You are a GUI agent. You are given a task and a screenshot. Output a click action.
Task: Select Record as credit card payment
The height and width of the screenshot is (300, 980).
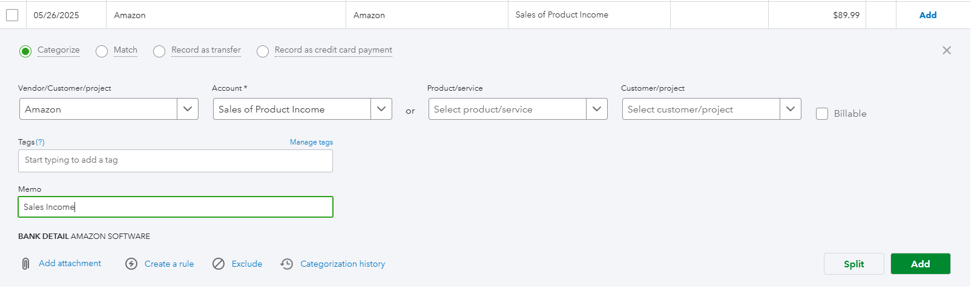(x=263, y=51)
